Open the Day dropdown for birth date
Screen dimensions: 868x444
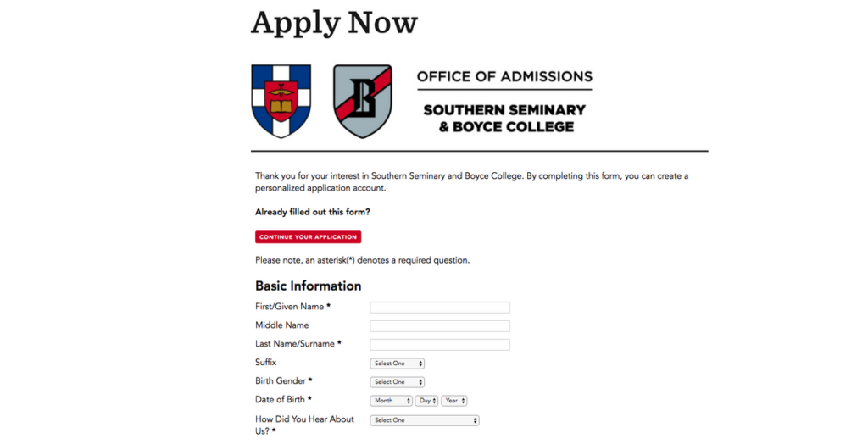[427, 401]
